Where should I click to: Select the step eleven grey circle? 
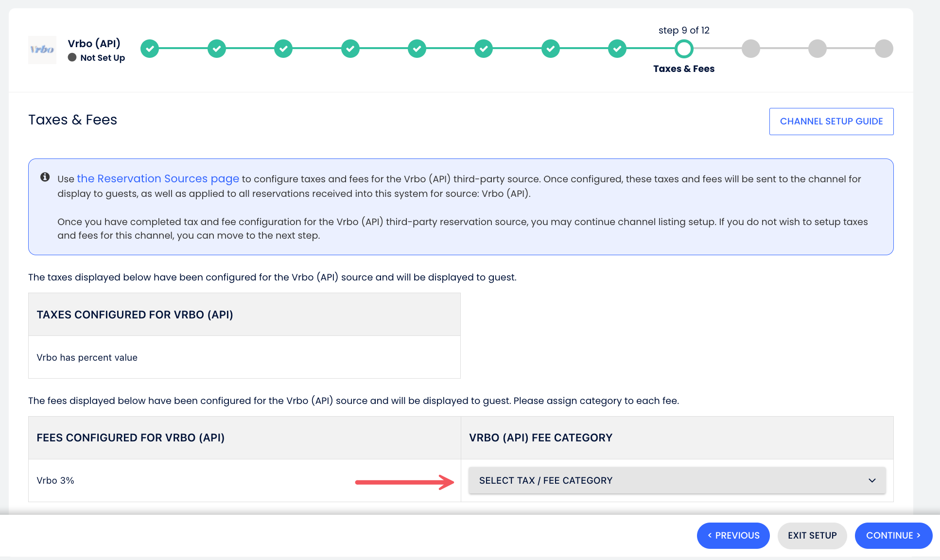pyautogui.click(x=818, y=49)
